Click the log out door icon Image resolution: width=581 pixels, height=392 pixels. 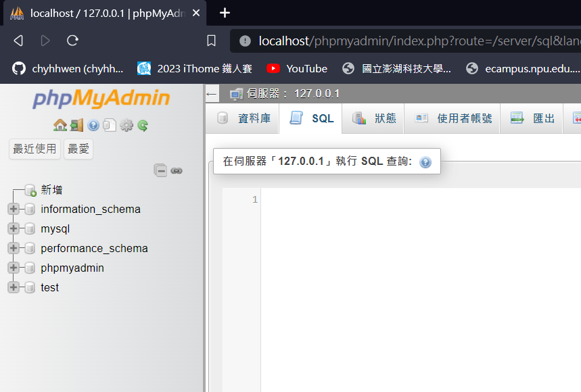tap(76, 125)
